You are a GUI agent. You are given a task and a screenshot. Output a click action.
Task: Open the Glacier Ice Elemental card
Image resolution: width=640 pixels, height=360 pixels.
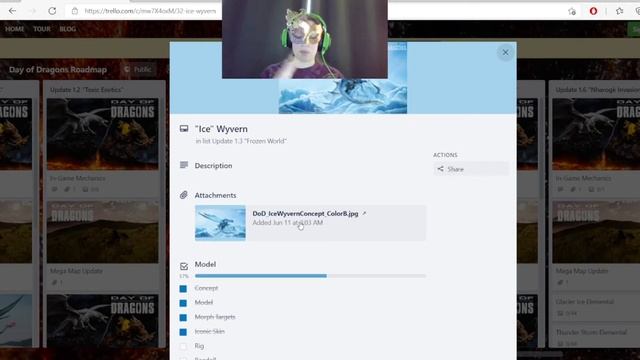click(x=596, y=306)
